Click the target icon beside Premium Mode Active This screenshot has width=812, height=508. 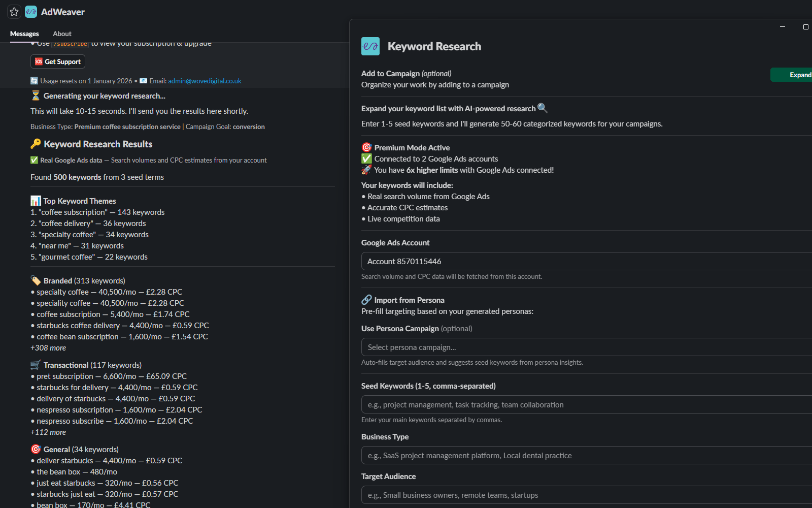(x=367, y=147)
